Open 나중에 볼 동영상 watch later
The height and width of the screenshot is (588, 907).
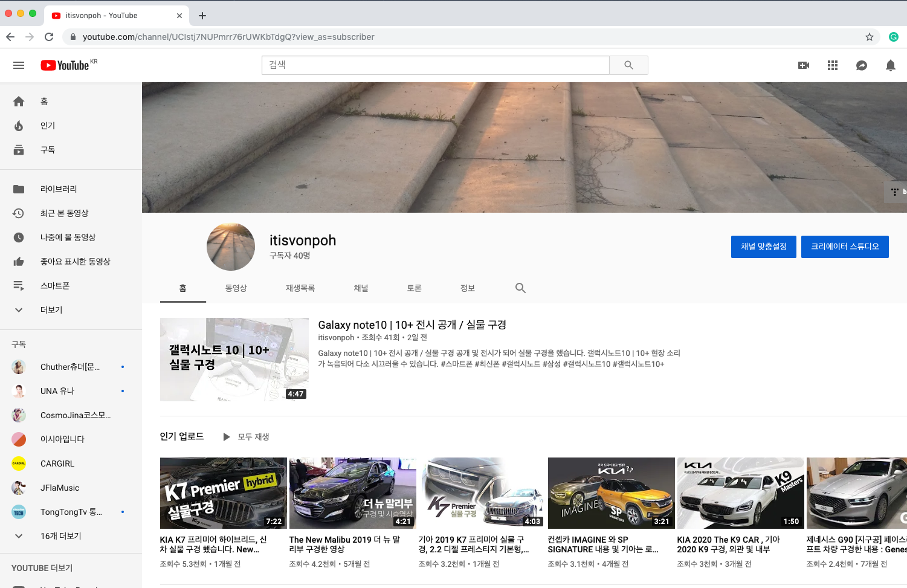click(x=71, y=237)
